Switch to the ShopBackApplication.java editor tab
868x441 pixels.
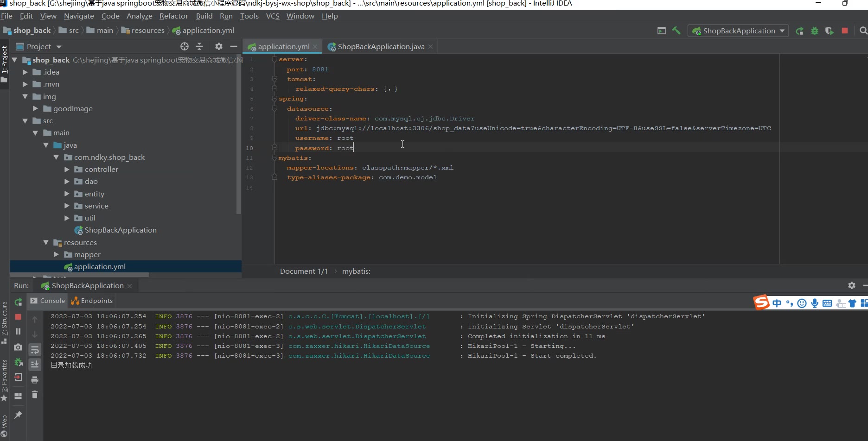pos(381,46)
